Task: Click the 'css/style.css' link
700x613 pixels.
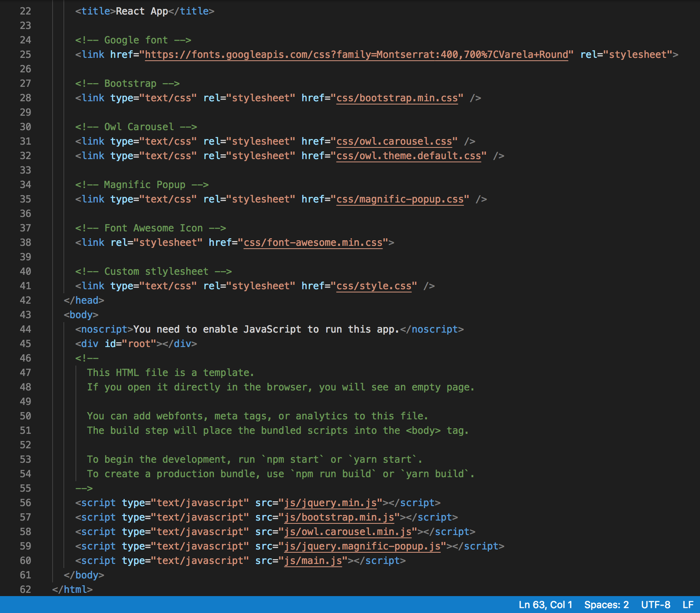Action: tap(374, 286)
